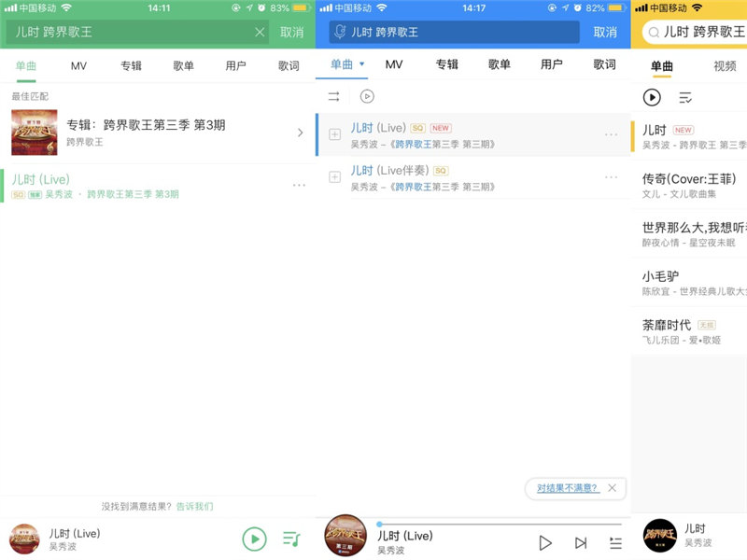Open 歌词 tab in green app

289,65
